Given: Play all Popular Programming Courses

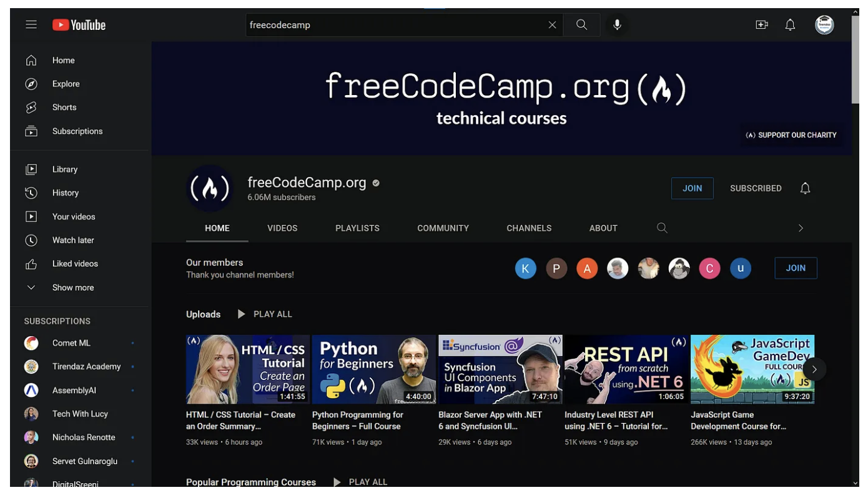Looking at the screenshot, I should coord(361,482).
